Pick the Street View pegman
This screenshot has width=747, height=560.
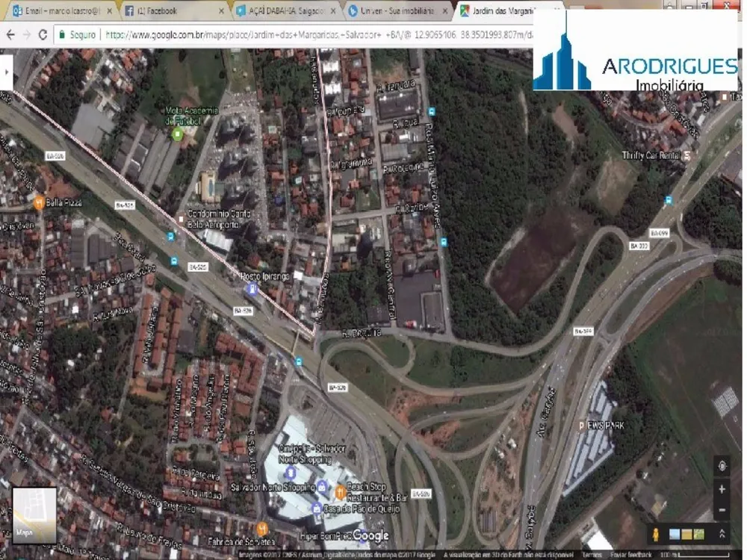(656, 535)
